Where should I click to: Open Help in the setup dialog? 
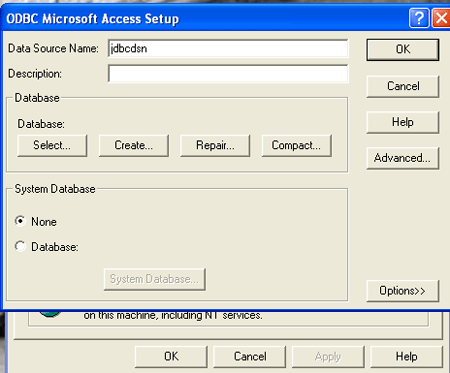click(403, 122)
